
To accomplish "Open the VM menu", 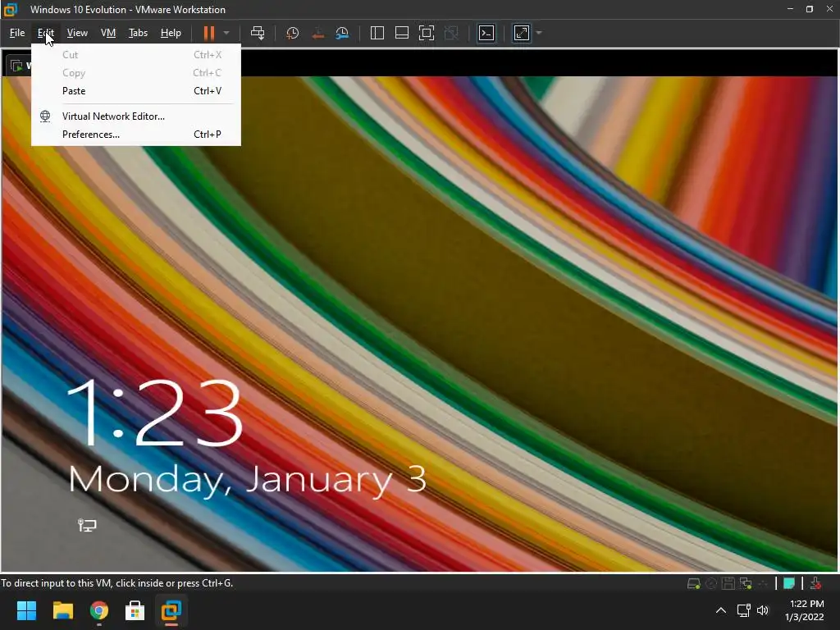I will coord(108,33).
